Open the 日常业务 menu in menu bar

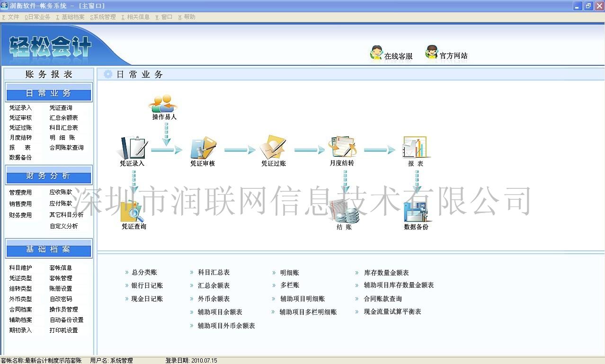click(37, 17)
